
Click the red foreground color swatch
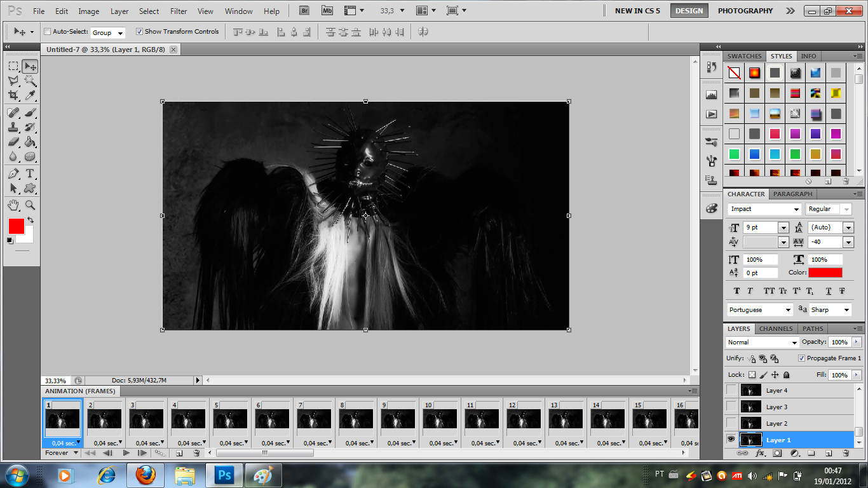click(16, 226)
